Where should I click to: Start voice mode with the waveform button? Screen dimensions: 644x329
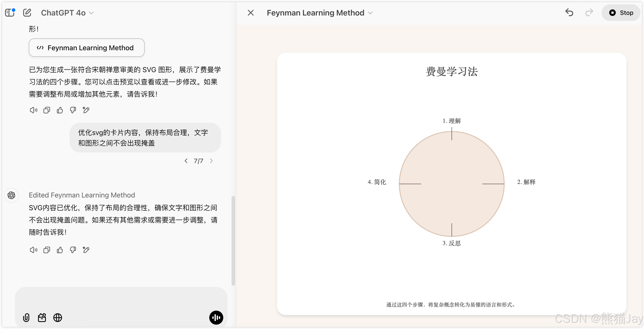[x=216, y=317]
